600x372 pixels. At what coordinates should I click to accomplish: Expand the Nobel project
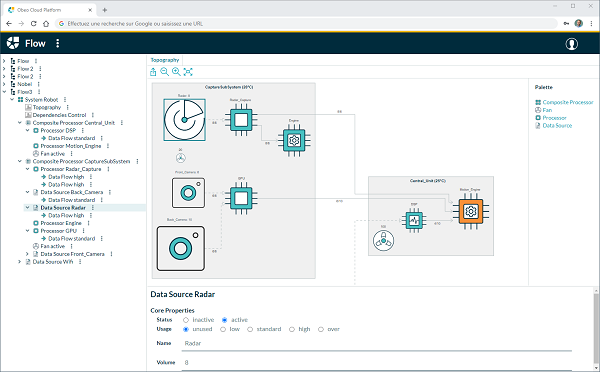[x=4, y=84]
